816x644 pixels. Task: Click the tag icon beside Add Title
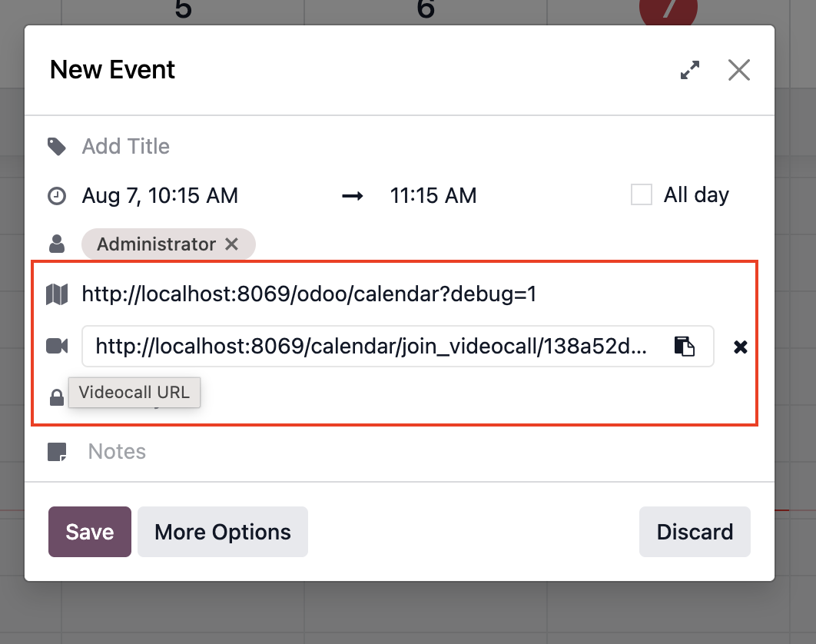tap(57, 147)
